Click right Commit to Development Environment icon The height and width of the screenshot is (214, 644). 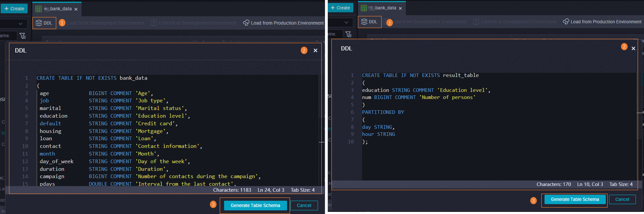[x=476, y=22]
